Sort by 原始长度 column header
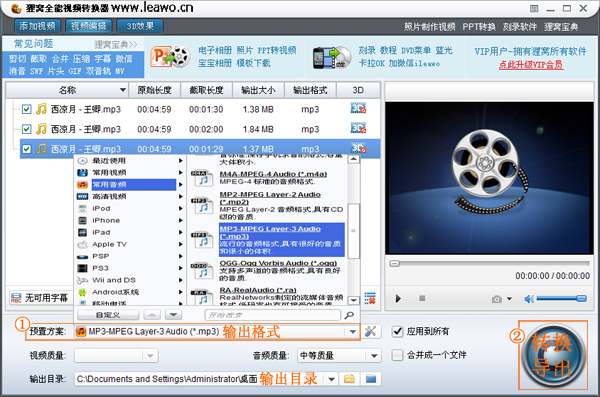The image size is (600, 397). (155, 90)
